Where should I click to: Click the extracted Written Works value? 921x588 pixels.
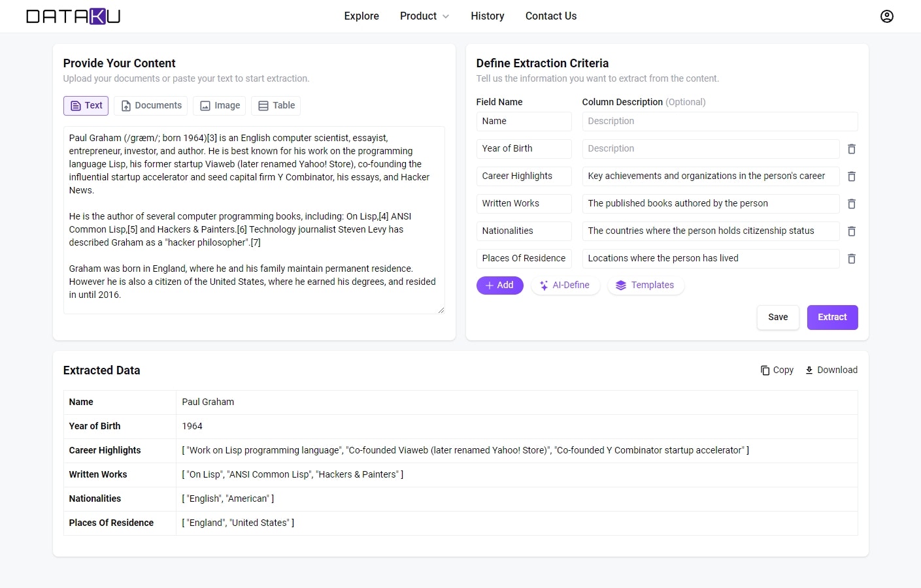click(x=293, y=475)
